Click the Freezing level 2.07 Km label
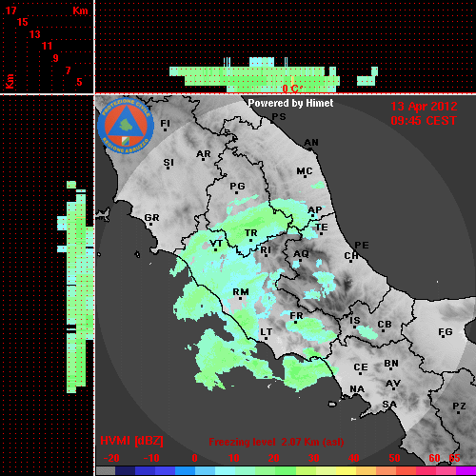 [x=276, y=442]
